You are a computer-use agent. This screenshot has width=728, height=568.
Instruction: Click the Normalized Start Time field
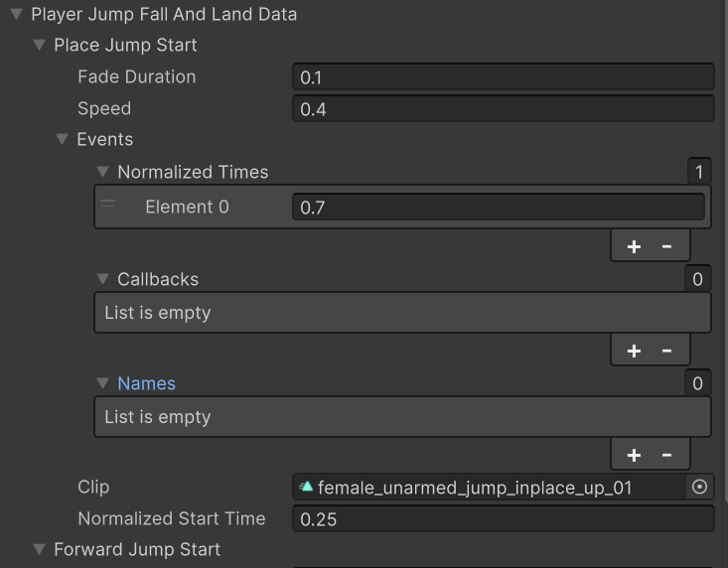tap(503, 518)
